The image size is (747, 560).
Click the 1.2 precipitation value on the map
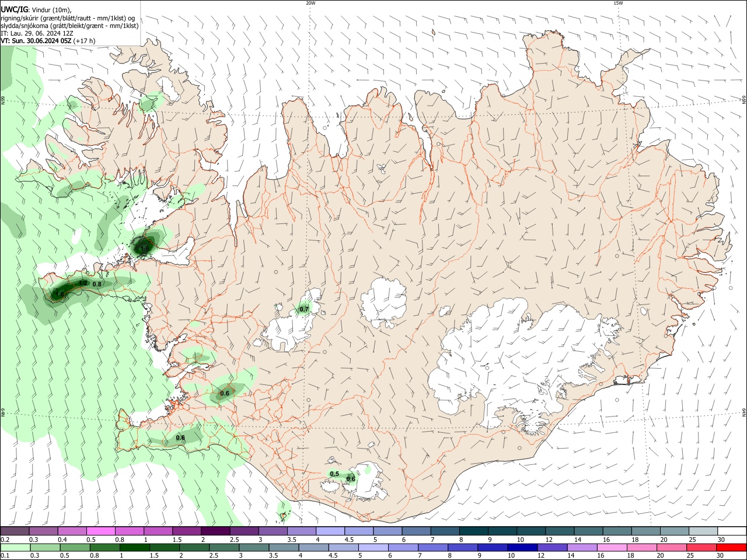pyautogui.click(x=83, y=283)
